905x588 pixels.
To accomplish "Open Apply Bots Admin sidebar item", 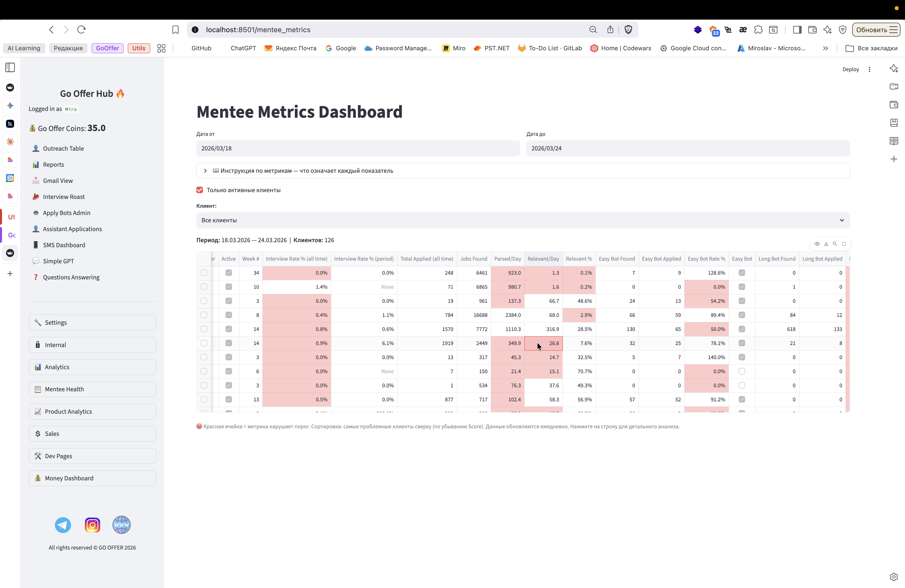I will 67,213.
